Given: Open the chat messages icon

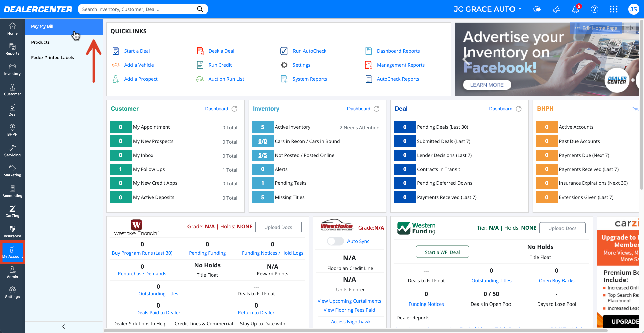Looking at the screenshot, I should point(537,9).
